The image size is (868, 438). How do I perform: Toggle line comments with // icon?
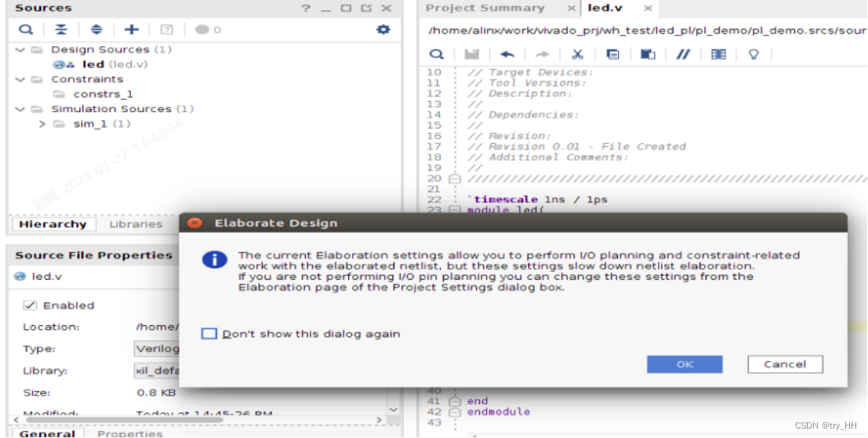(x=683, y=54)
